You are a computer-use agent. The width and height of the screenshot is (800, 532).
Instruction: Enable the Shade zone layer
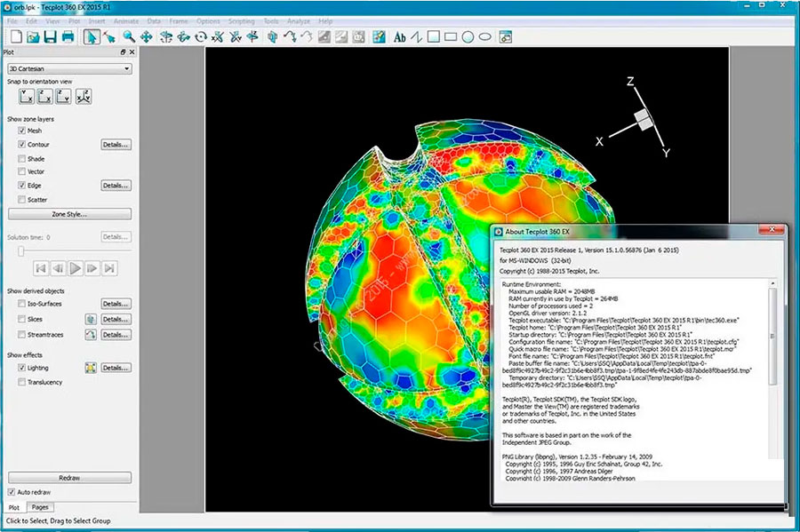point(21,158)
